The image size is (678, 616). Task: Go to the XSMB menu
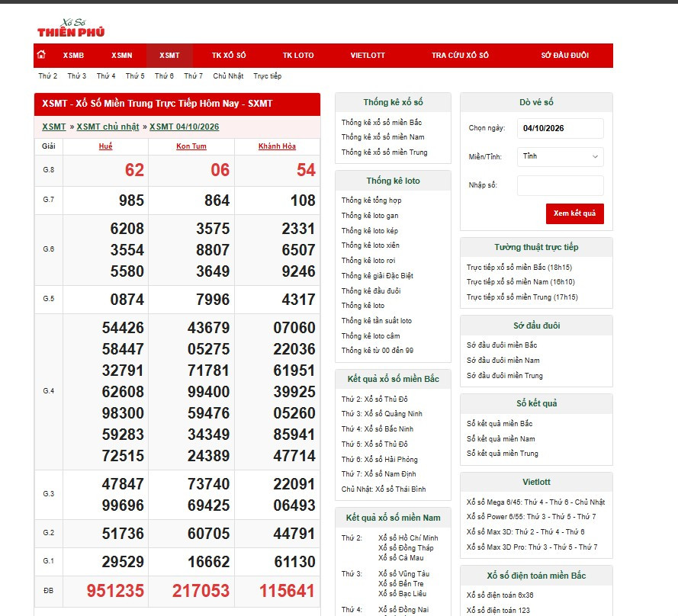pyautogui.click(x=73, y=56)
